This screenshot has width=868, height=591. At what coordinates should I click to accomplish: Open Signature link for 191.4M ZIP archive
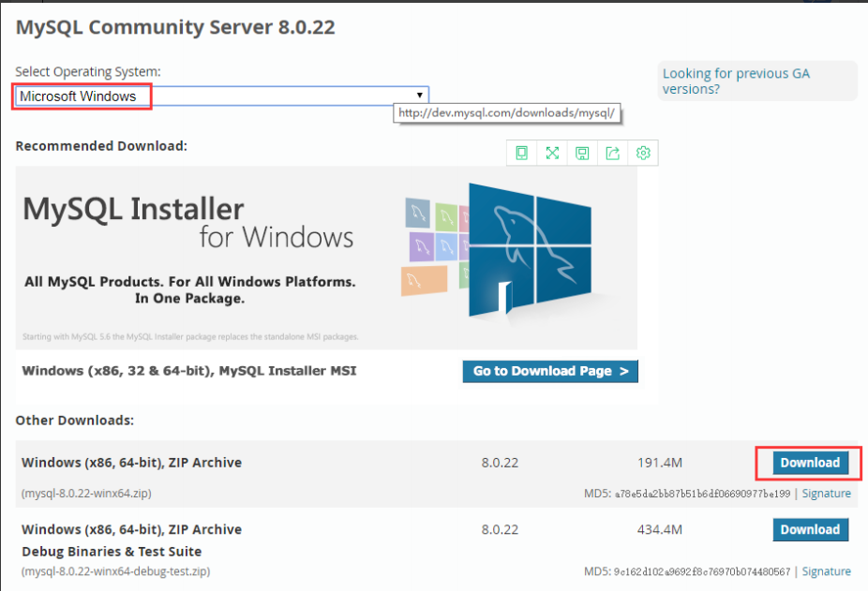pos(826,494)
